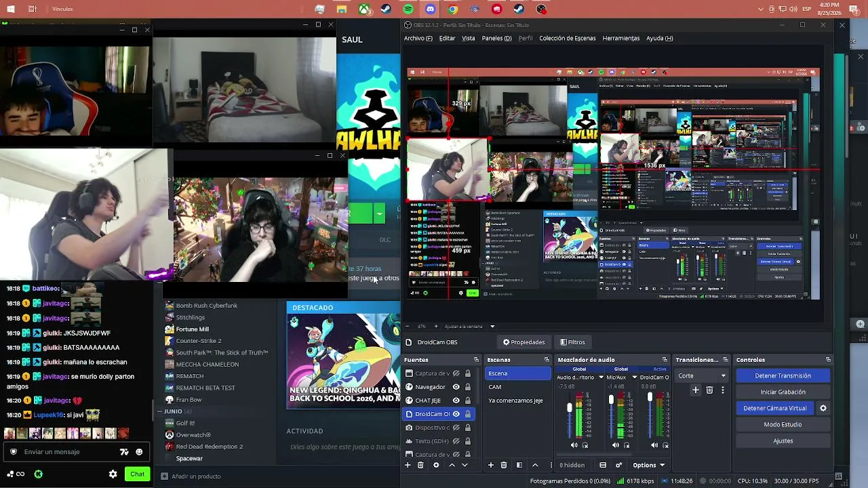The image size is (868, 488).
Task: Open transition more-options menu
Action: [723, 390]
